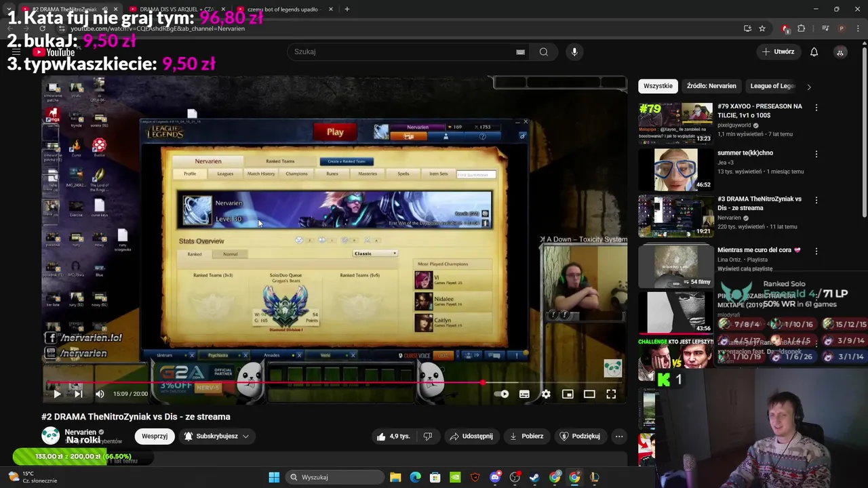Show more filter chips with arrow
The width and height of the screenshot is (868, 488).
[808, 86]
